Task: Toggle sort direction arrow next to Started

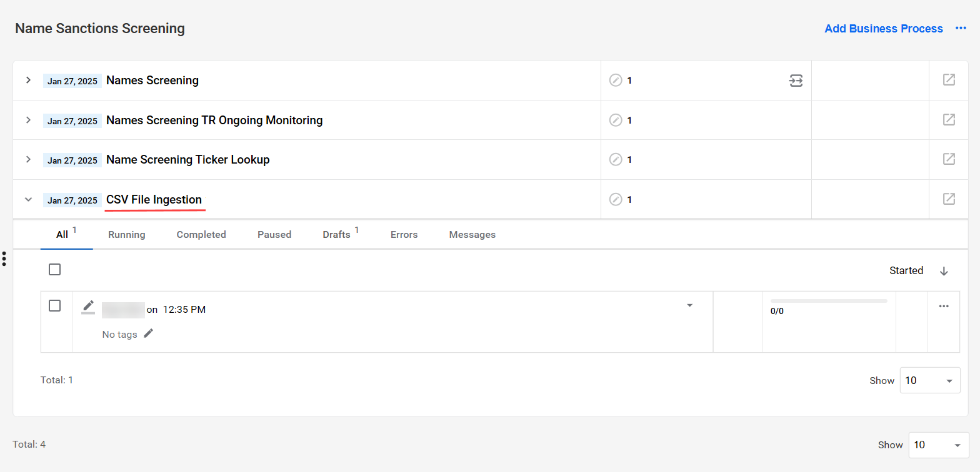Action: [x=944, y=271]
